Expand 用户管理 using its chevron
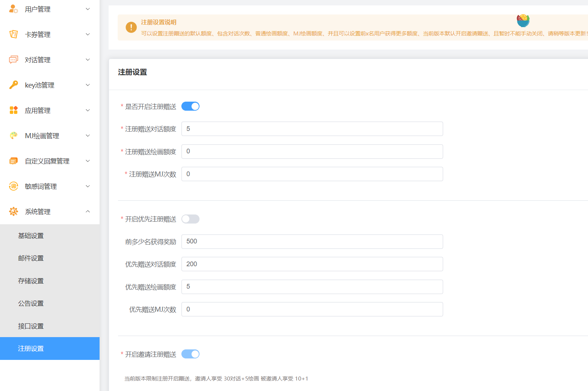The height and width of the screenshot is (391, 588). [88, 9]
